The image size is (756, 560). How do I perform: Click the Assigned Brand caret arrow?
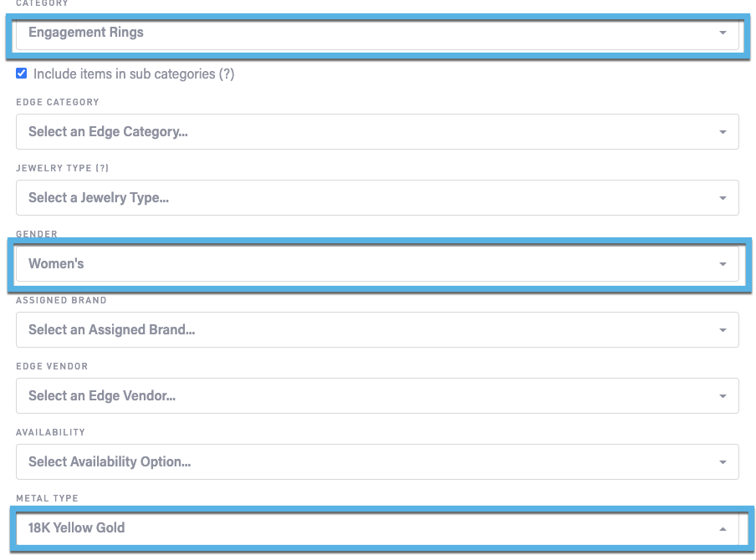coord(722,330)
